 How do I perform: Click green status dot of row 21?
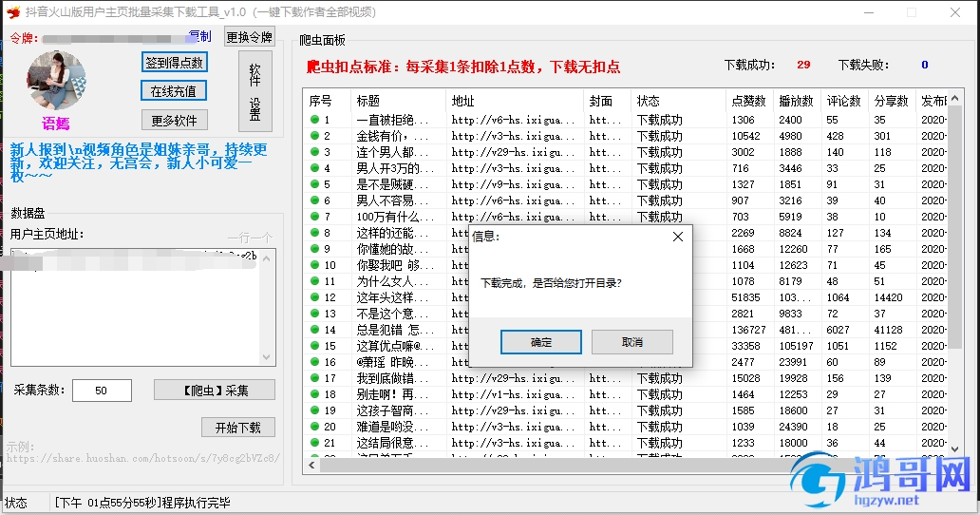[314, 443]
